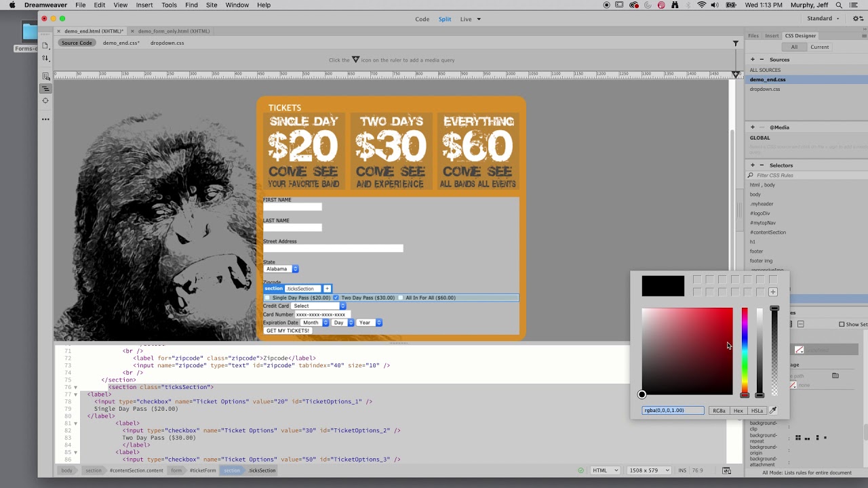Open the HTML document type dropdown in status bar

(605, 470)
